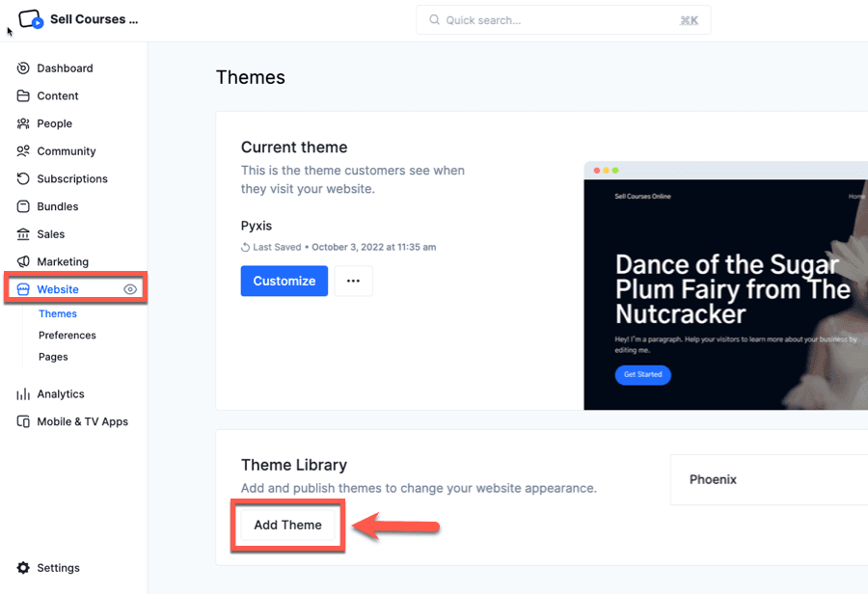Screen dimensions: 868x594
Task: Click the Pyxis theme preview thumbnail
Action: 725,289
